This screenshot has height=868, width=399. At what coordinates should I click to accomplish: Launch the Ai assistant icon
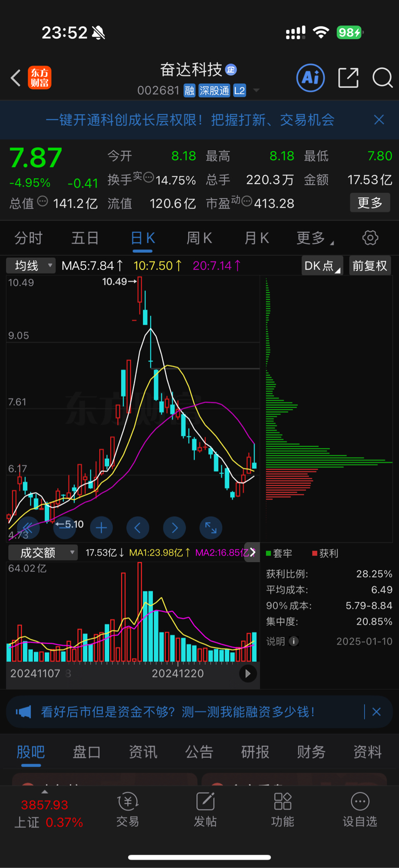311,78
